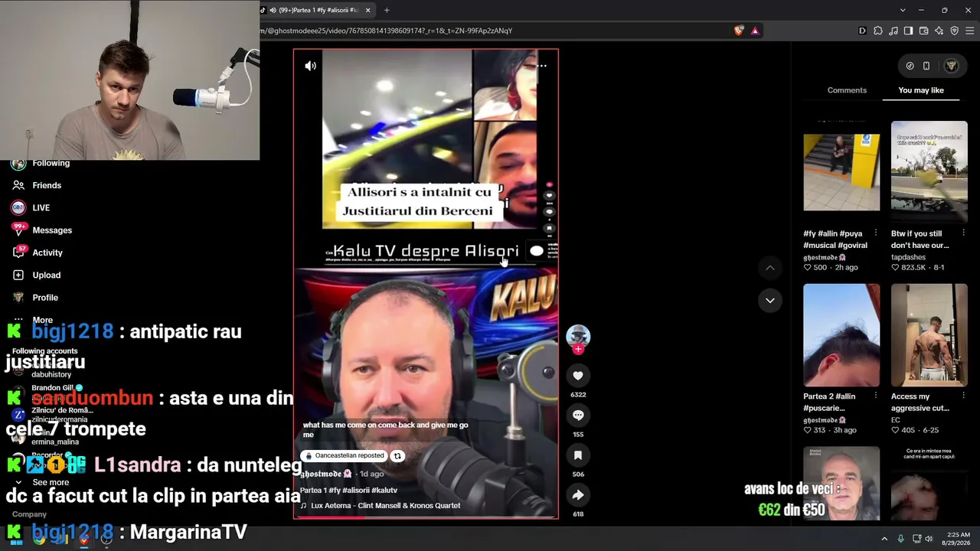
Task: Save video with the bookmark icon
Action: [578, 455]
